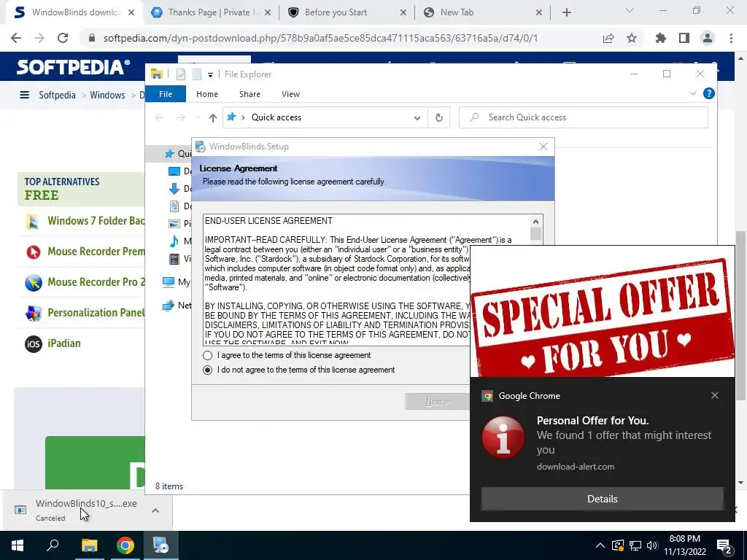The image size is (747, 560).
Task: Open File Explorer from the taskbar
Action: [x=89, y=545]
